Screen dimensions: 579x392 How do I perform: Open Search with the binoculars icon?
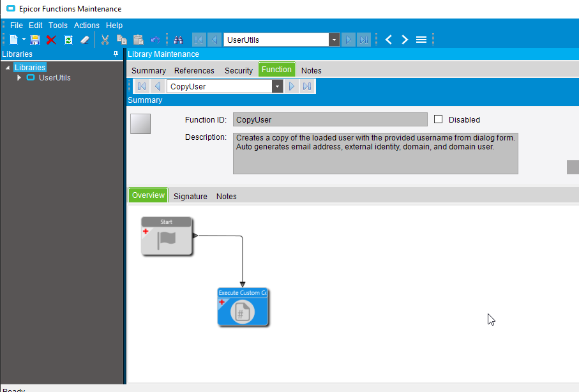(178, 40)
